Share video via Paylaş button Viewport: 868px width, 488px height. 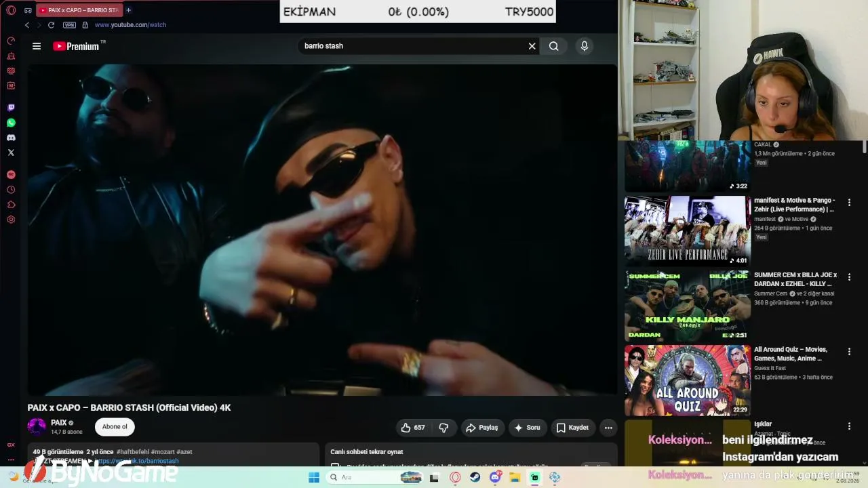point(482,428)
